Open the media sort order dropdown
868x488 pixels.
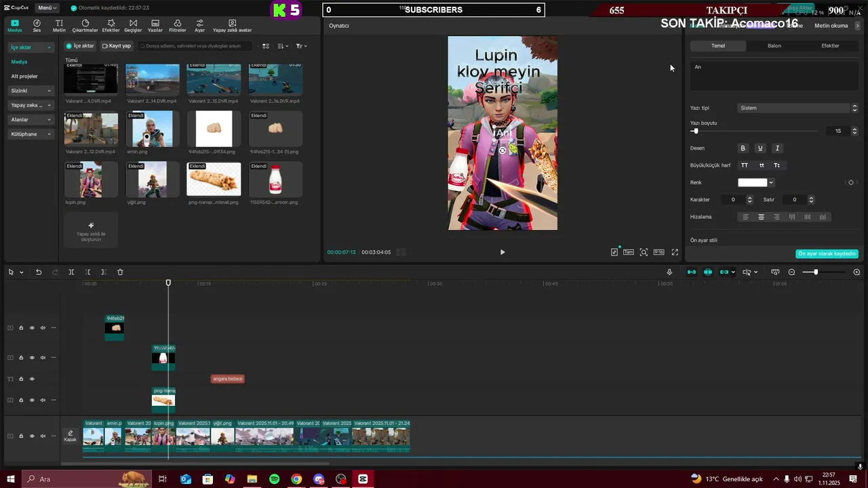[283, 46]
